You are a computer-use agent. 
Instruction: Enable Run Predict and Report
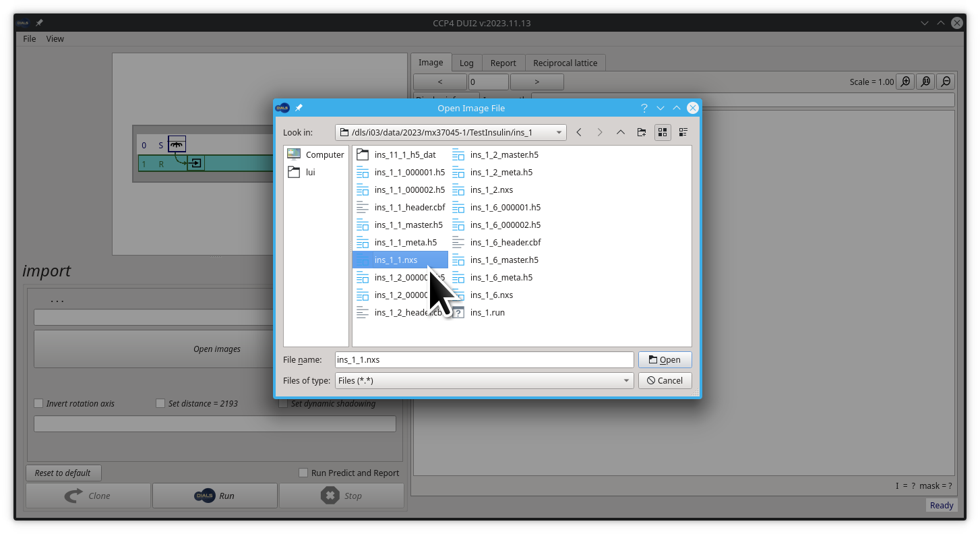tap(303, 473)
